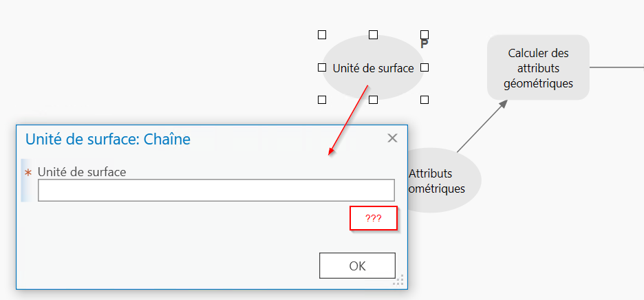The image size is (644, 300).
Task: Click the Unité de surface: Chaîne title
Action: click(x=108, y=139)
